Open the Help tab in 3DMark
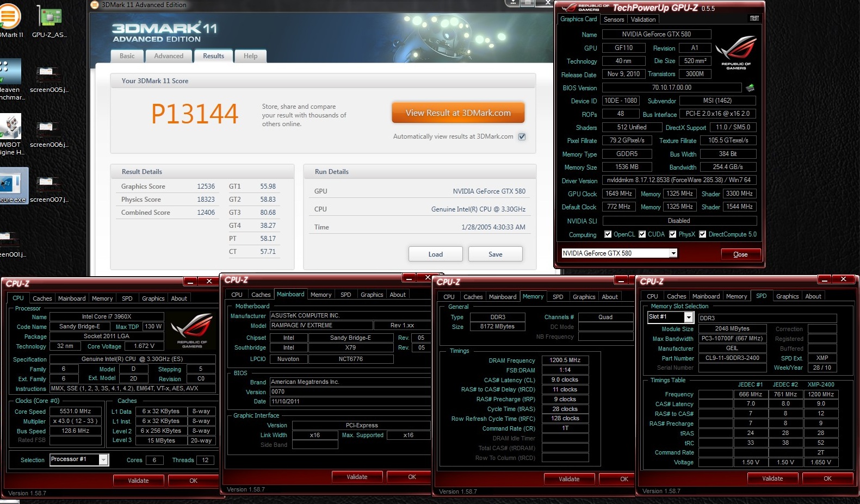860x504 pixels. 250,56
